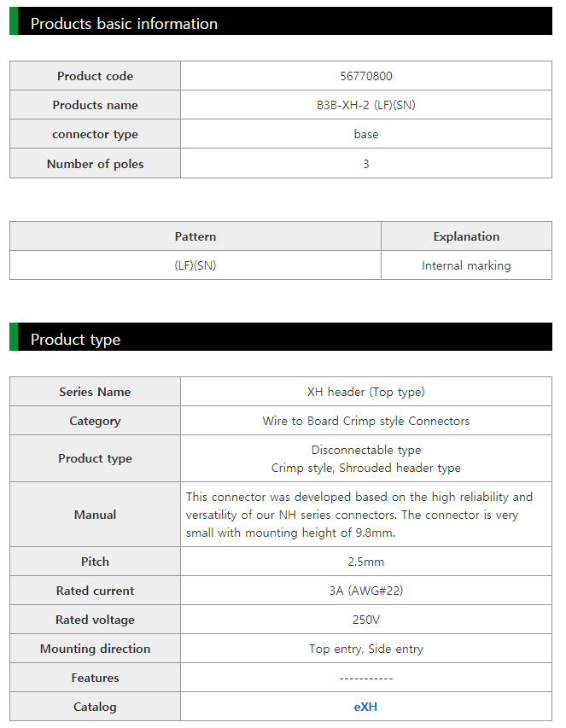Viewport: 566px width, 728px height.
Task: Click the Products basic information heading
Action: (124, 24)
